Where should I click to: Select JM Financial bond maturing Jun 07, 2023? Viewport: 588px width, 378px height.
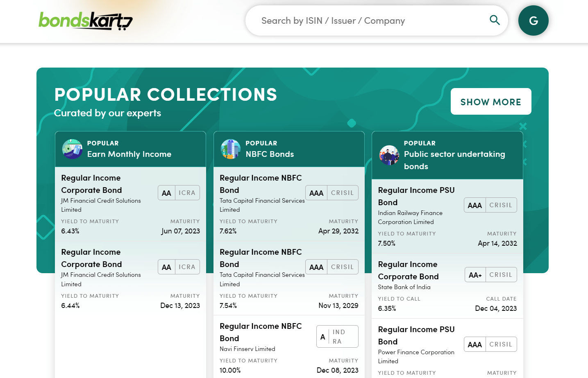click(x=130, y=204)
